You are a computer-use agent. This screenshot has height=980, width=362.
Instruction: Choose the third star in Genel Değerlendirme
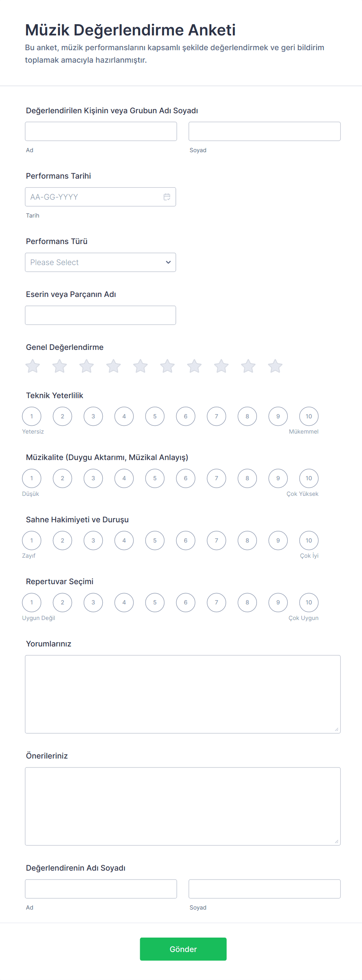click(x=86, y=366)
